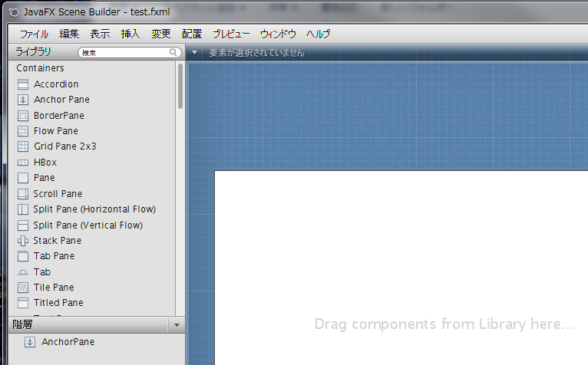Open the ウィンドウ menu
588x365 pixels.
click(x=278, y=34)
